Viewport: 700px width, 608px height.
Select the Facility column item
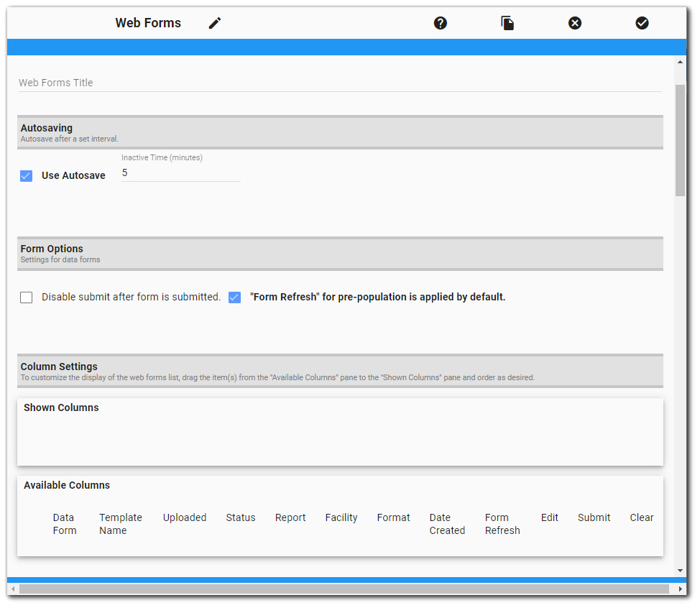pyautogui.click(x=341, y=518)
